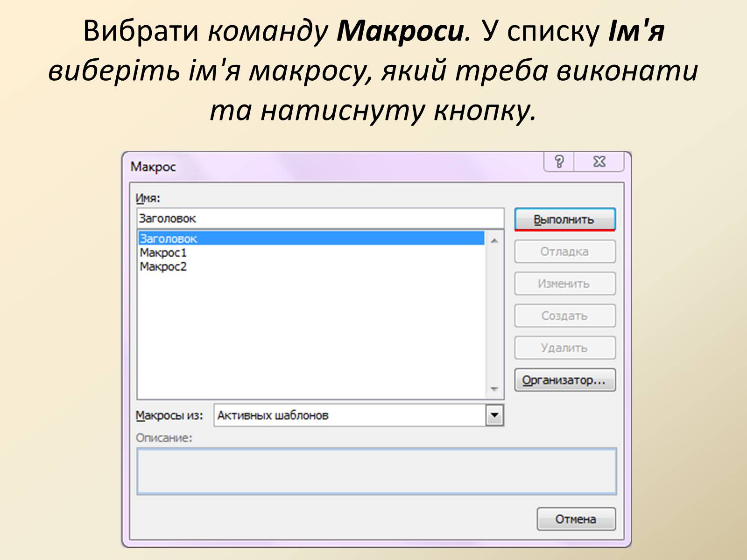Open the Активных шаблонов combo box
The width and height of the screenshot is (747, 560).
coord(350,415)
